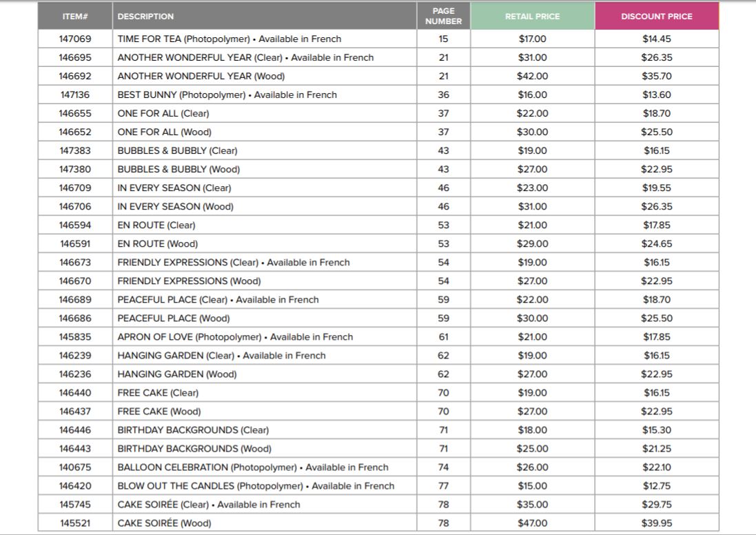
Task: Click the TIME FOR TEA description
Action: [x=229, y=39]
